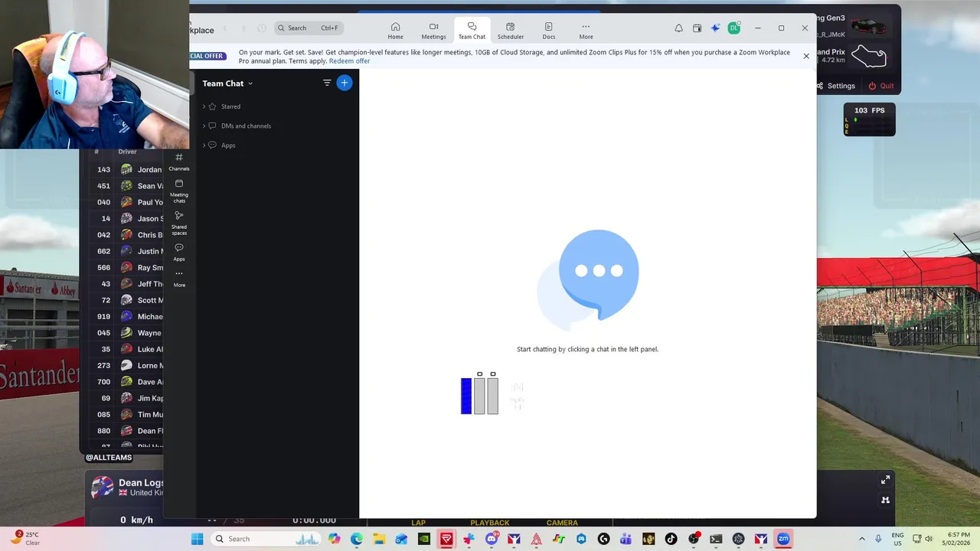Open the notifications bell
Image resolution: width=980 pixels, height=551 pixels.
pyautogui.click(x=678, y=28)
